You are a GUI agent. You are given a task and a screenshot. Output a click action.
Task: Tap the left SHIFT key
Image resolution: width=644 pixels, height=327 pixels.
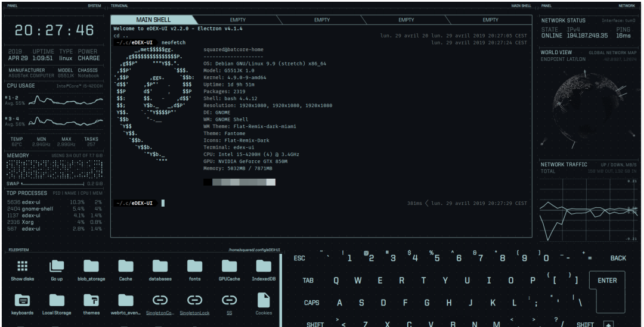click(315, 324)
